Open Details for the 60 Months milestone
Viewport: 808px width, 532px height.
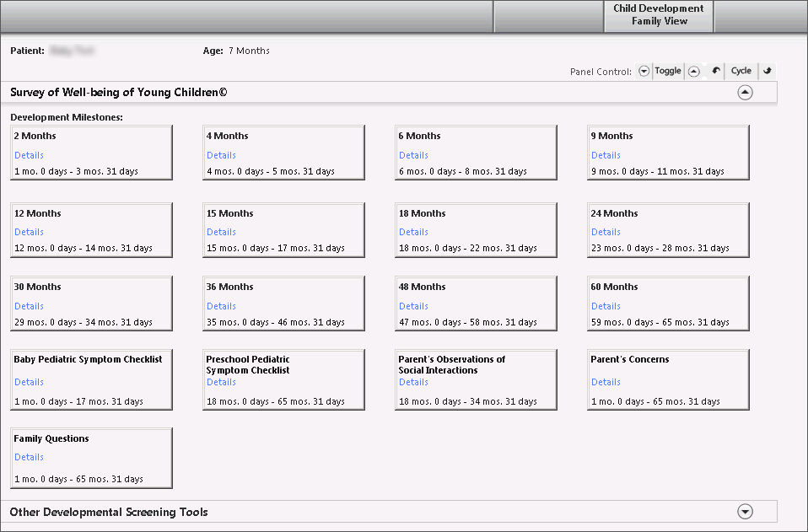click(606, 306)
